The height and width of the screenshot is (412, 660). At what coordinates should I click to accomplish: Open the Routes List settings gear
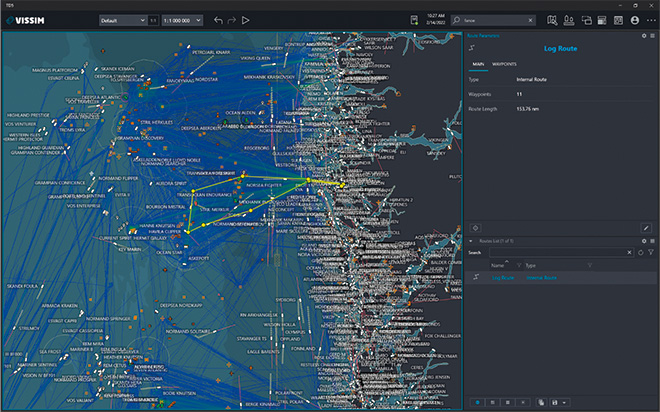pos(644,241)
